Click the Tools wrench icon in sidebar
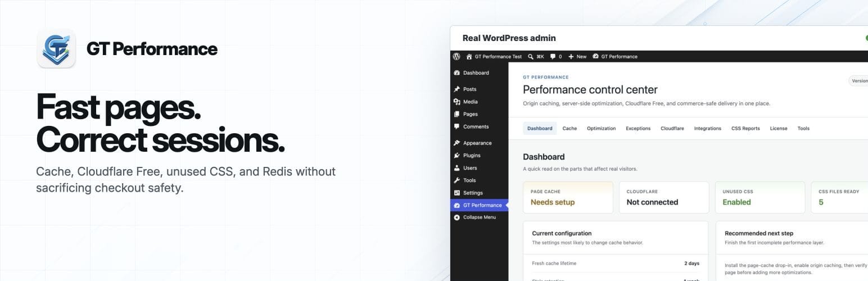The image size is (868, 281). coord(457,180)
